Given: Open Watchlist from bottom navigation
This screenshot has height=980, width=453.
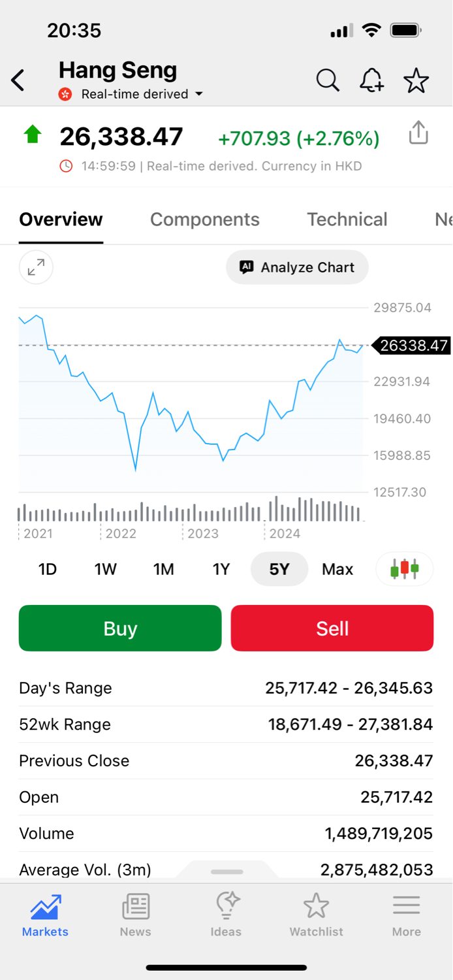Looking at the screenshot, I should [x=316, y=915].
